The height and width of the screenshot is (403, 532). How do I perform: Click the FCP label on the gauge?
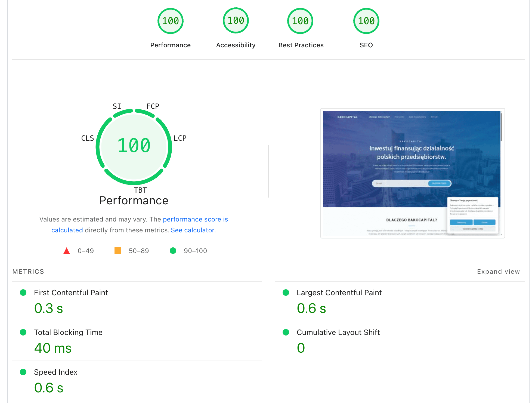point(153,106)
